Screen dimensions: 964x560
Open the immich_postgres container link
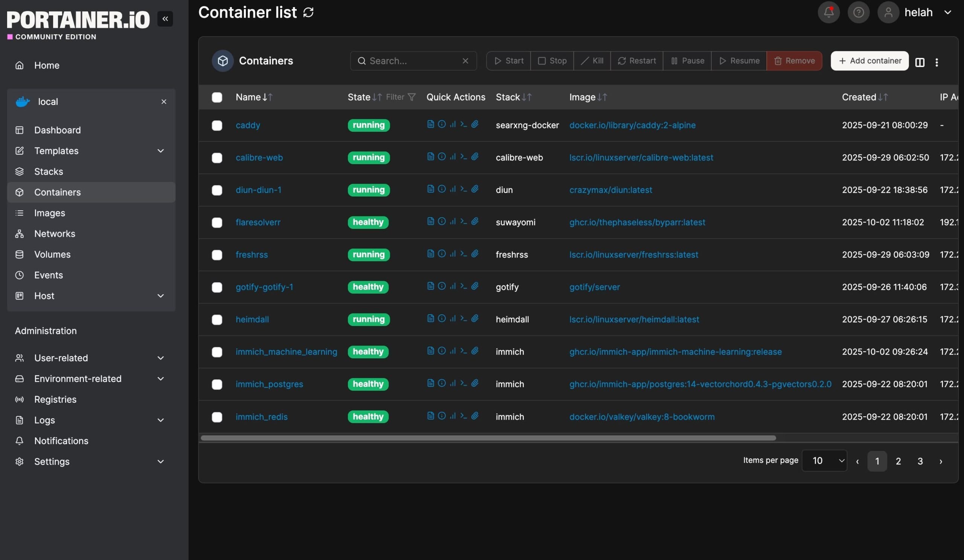point(269,385)
